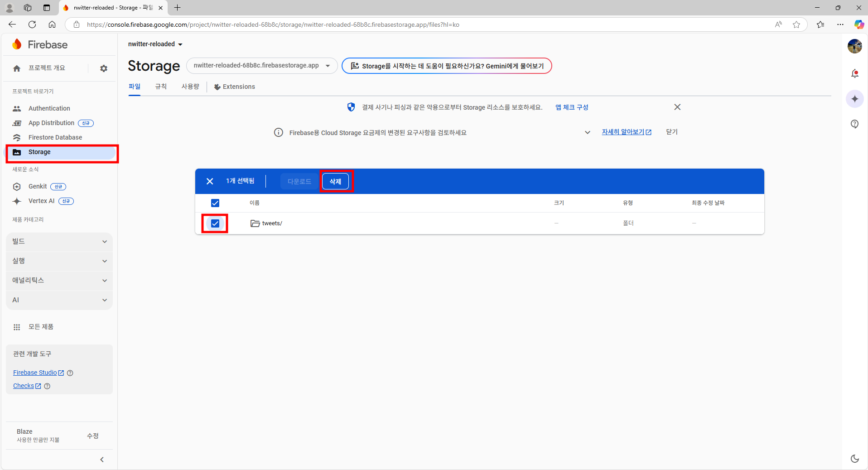The image size is (868, 470).
Task: Open Gemini sparkle assistant icon
Action: [x=855, y=99]
